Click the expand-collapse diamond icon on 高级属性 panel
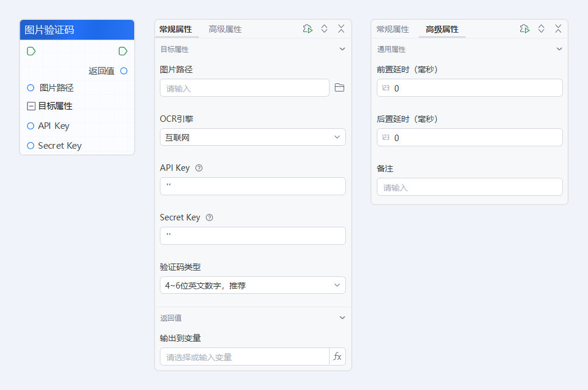588x390 pixels. coord(541,28)
